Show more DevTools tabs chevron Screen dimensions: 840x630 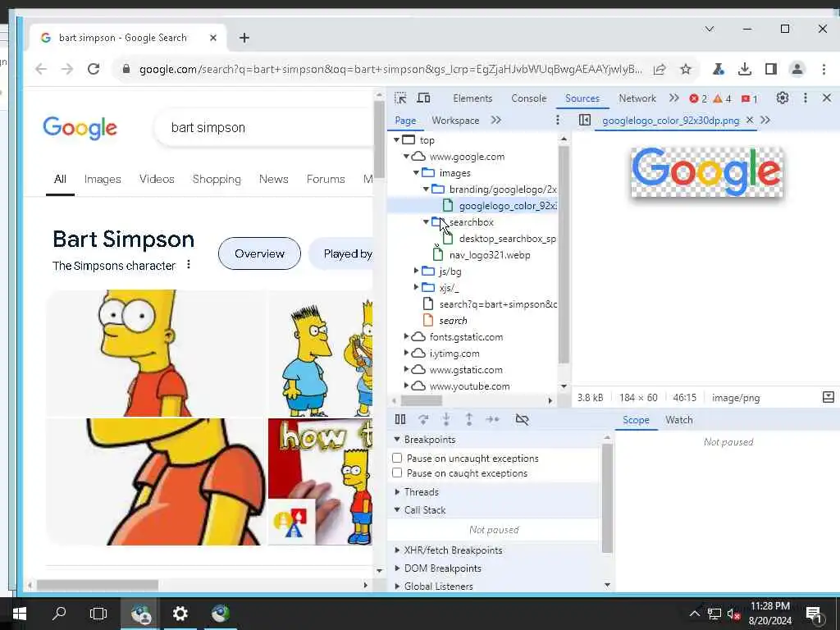pyautogui.click(x=673, y=98)
